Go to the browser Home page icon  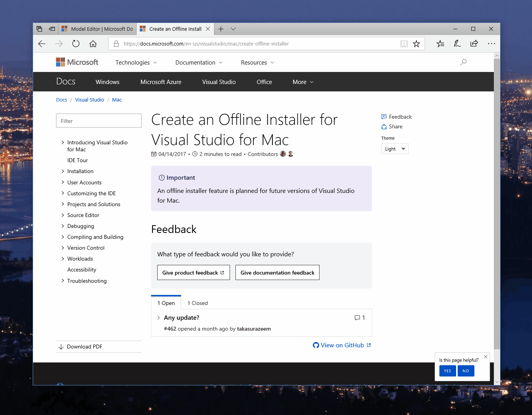(x=93, y=44)
